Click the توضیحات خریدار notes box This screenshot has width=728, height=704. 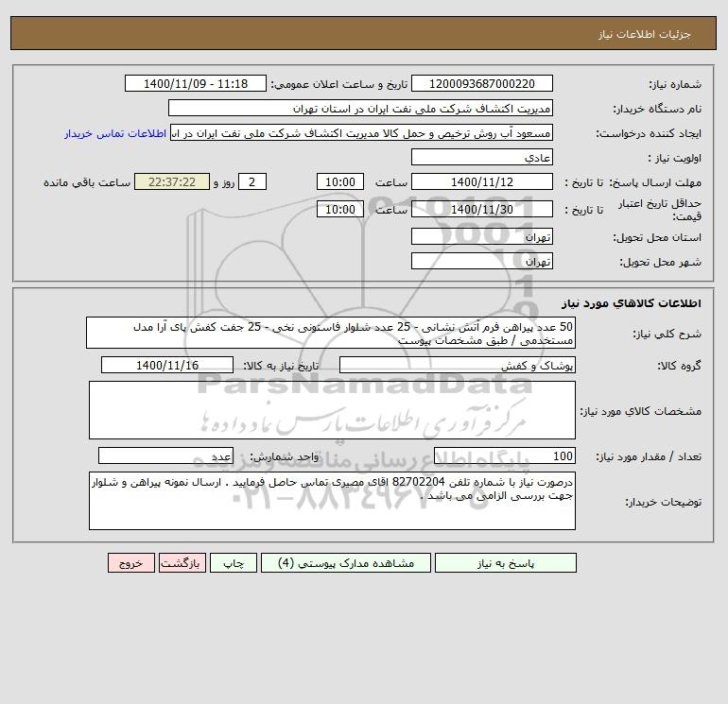332,501
